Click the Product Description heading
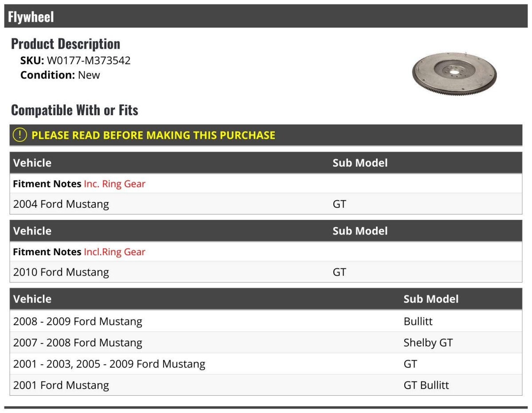Viewport: 532px width, 413px height. point(66,43)
